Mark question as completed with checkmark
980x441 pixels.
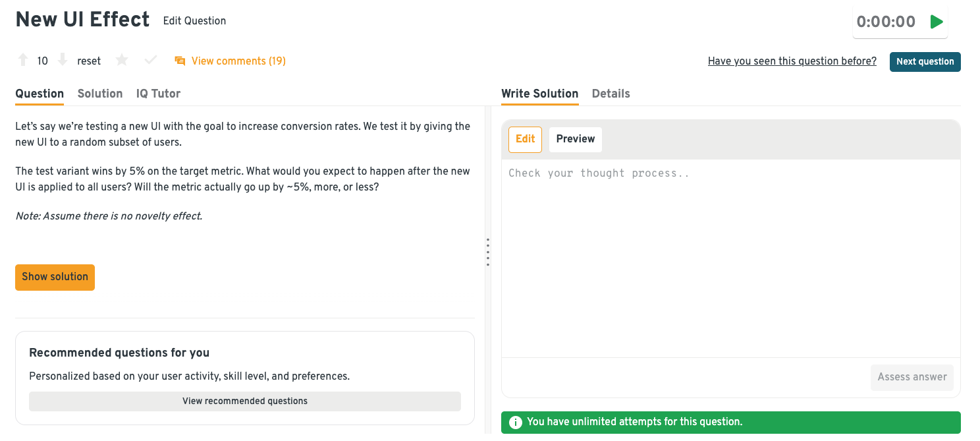[151, 61]
